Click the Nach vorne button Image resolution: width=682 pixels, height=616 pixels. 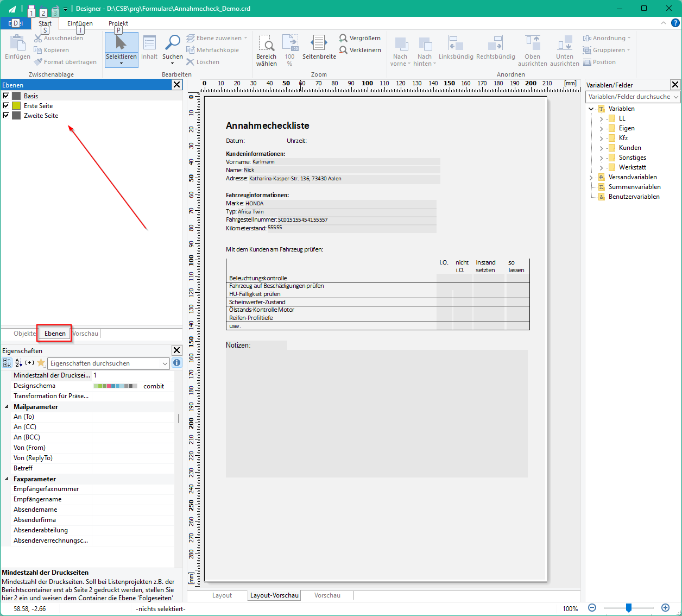click(400, 51)
